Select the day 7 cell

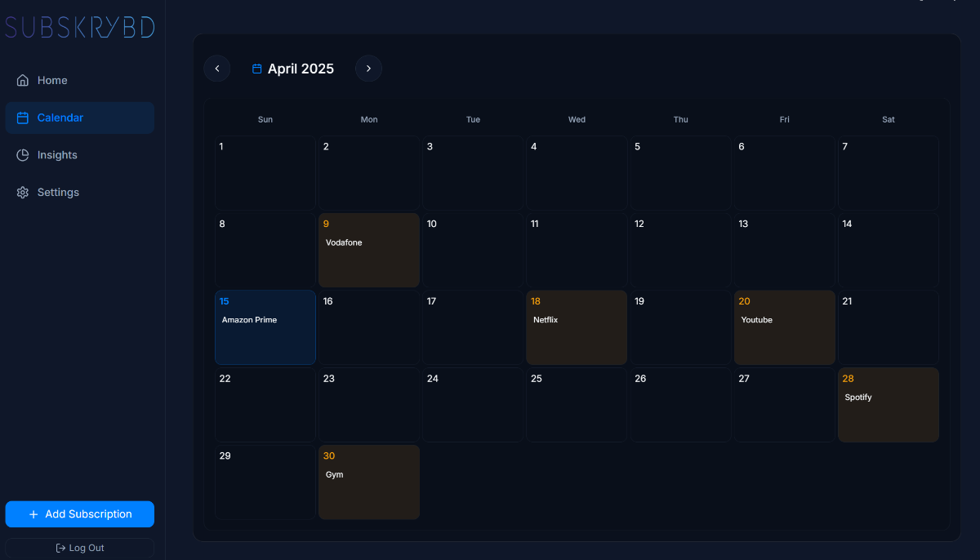coord(889,173)
